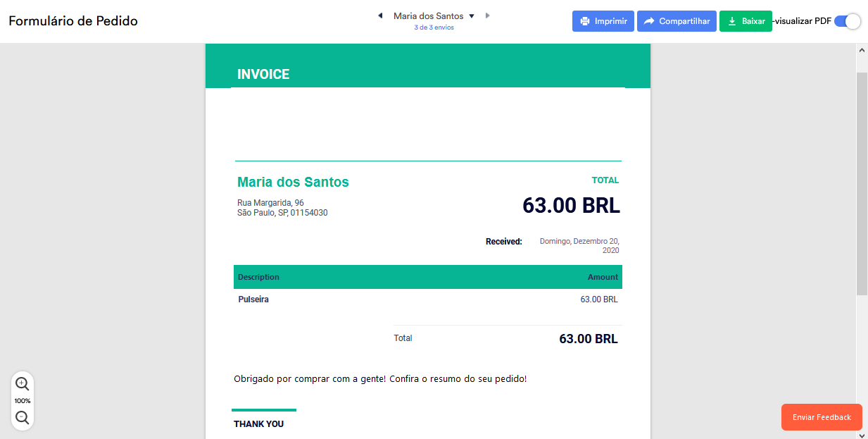
Task: Click the Maria dos Santos invoice heading
Action: pos(293,182)
